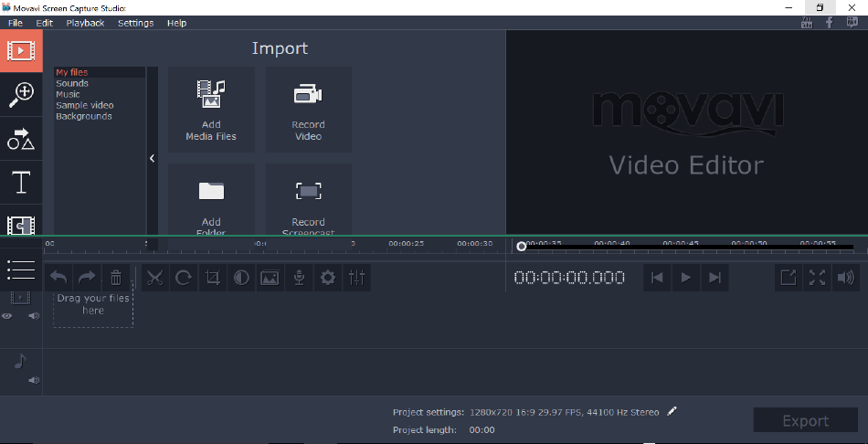Click Add Folder button
Viewport: 868px width, 444px height.
211,200
